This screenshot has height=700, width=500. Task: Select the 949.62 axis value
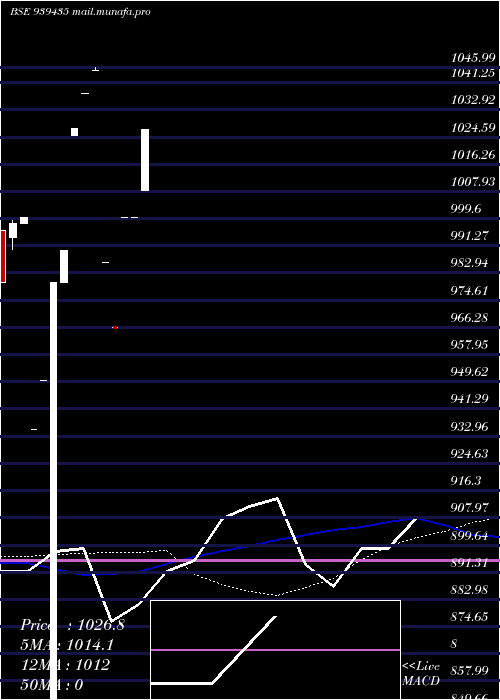469,372
